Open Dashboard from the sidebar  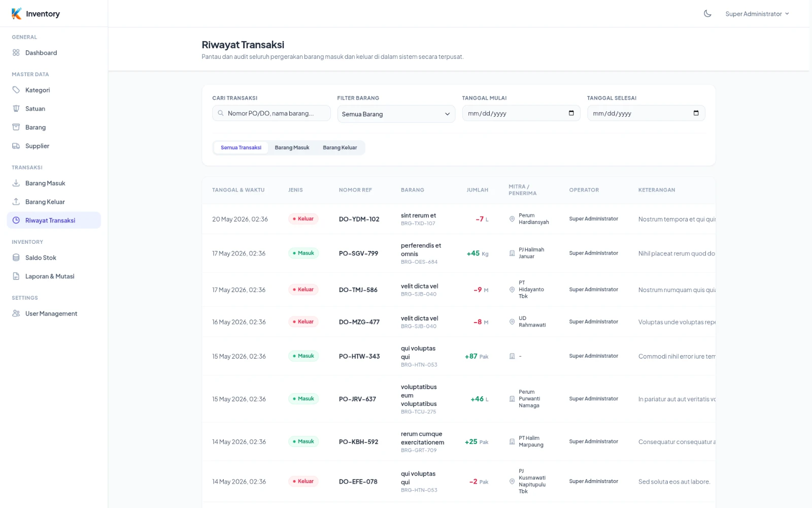tap(54, 53)
